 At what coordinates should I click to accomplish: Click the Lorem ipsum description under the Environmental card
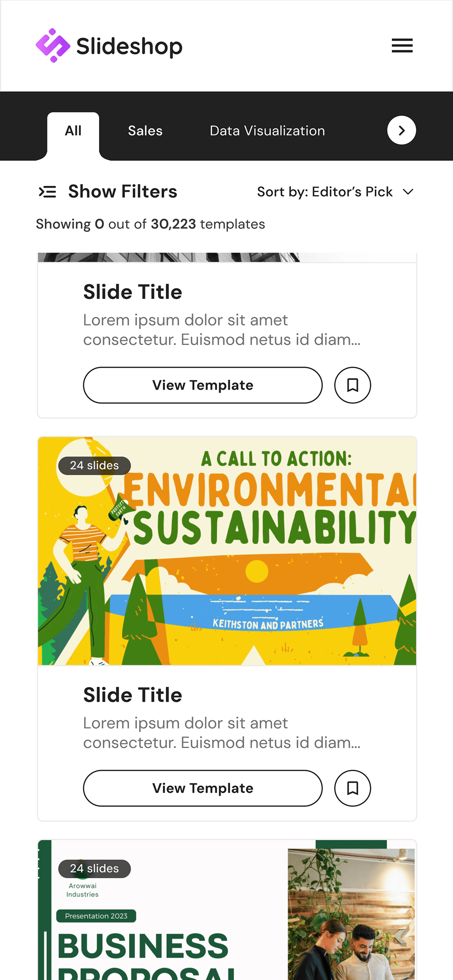(x=222, y=733)
